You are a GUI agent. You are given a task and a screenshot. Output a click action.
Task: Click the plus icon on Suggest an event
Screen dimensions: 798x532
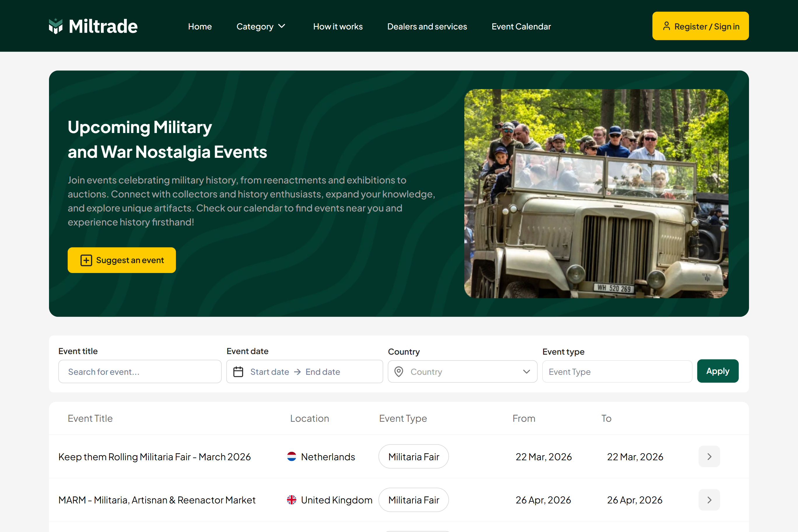86,260
